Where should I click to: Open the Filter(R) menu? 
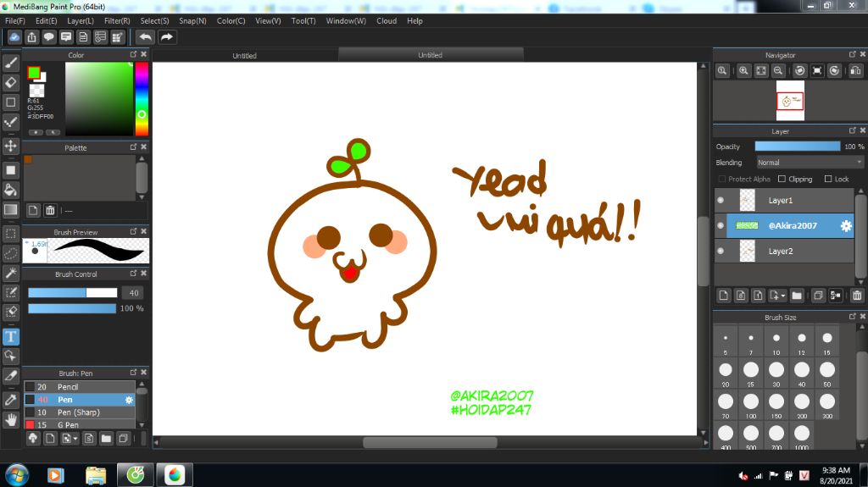pos(117,20)
